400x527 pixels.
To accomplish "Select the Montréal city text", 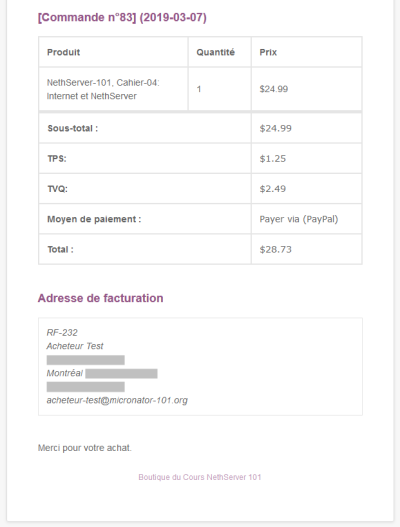I will coord(65,373).
